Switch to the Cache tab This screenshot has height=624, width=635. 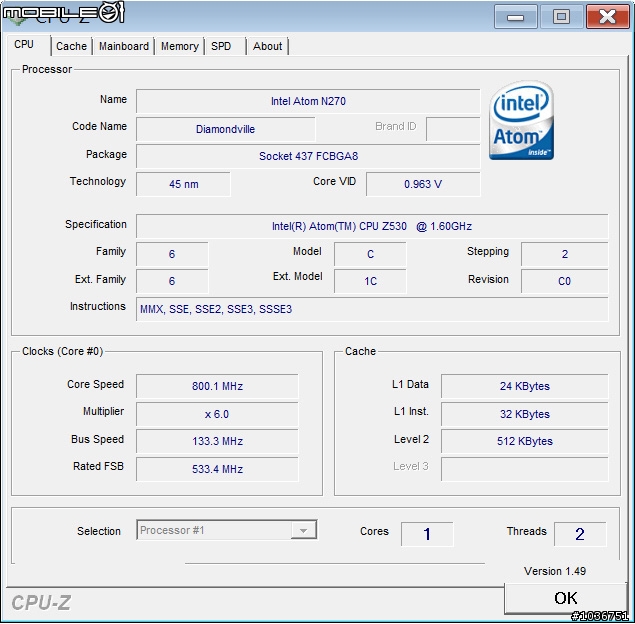pos(71,46)
